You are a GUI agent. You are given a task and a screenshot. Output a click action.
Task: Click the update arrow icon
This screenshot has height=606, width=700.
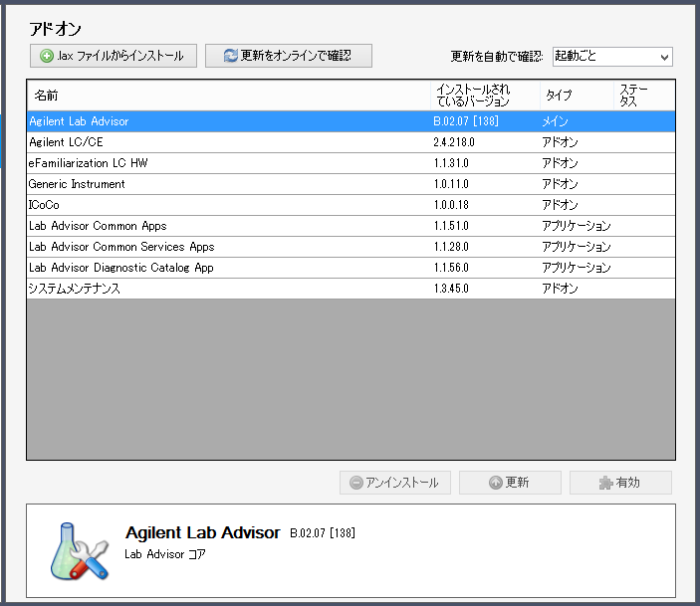[496, 484]
